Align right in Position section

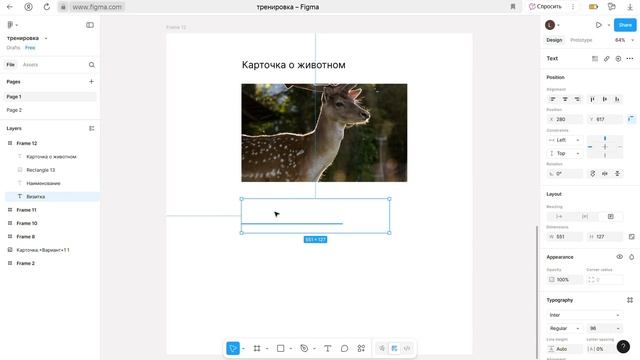(x=577, y=99)
